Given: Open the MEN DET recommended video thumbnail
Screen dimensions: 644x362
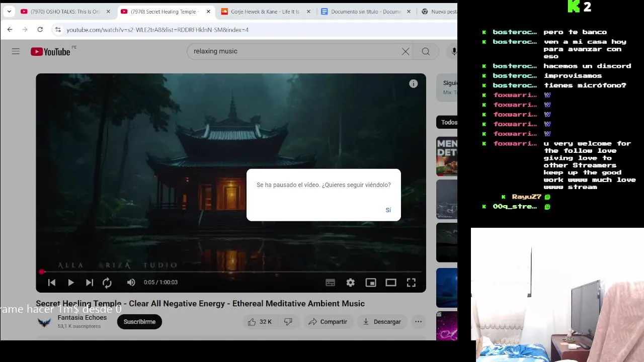Looking at the screenshot, I should (447, 156).
